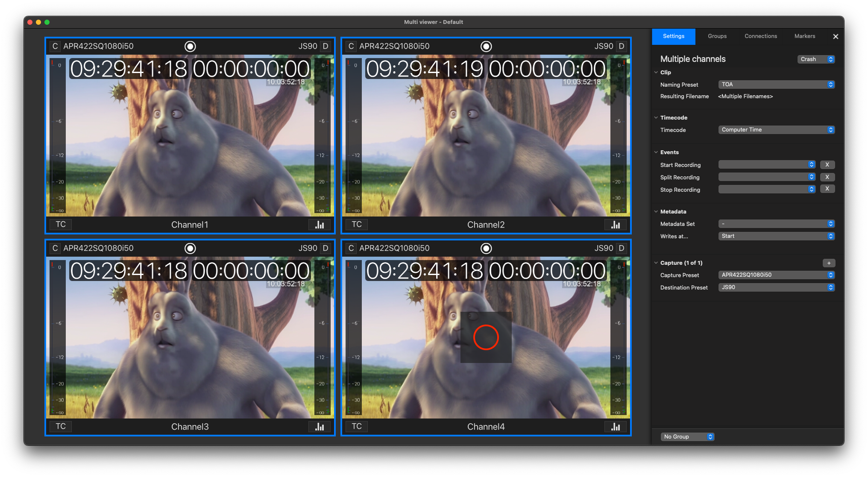The image size is (868, 477).
Task: Open the Capture Preset dropdown
Action: point(776,275)
